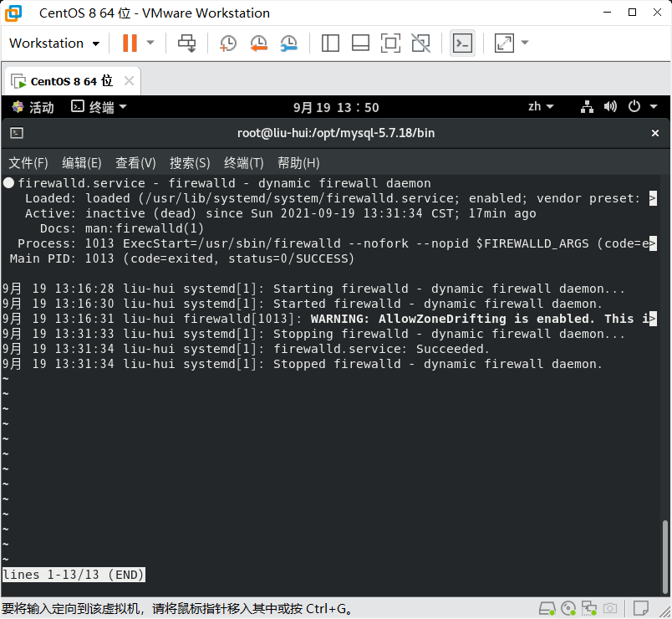
Task: Click the stretch guest display icon
Action: click(505, 43)
